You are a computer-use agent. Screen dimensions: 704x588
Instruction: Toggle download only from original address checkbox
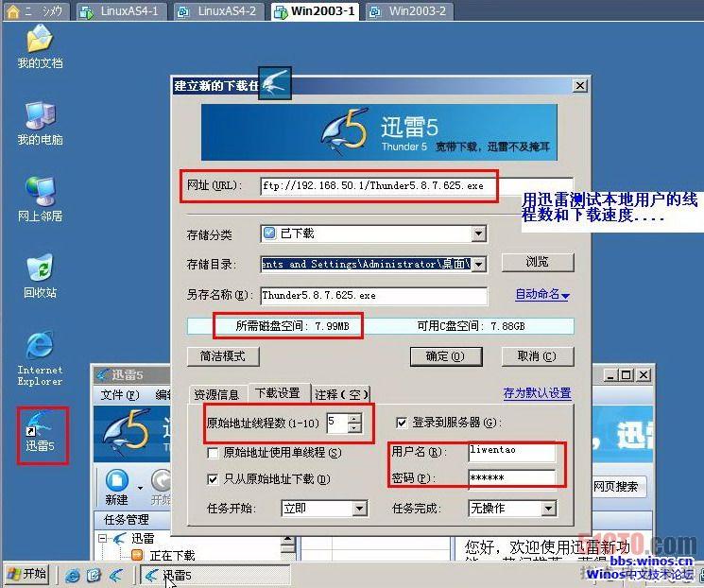point(213,479)
